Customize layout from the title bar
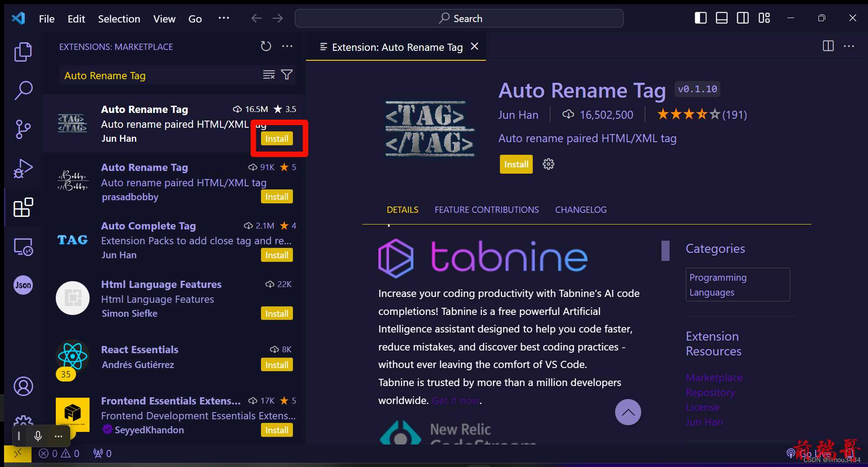This screenshot has height=467, width=868. (x=764, y=18)
